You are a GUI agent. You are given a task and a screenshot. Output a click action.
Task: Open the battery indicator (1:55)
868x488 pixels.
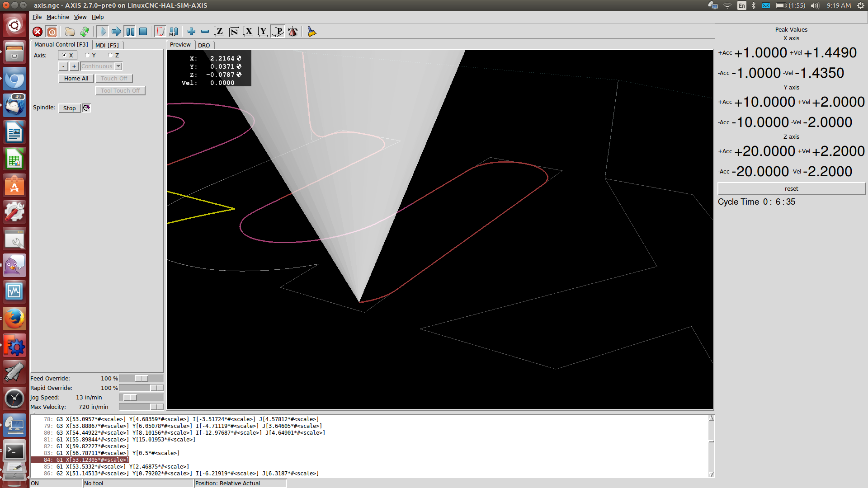coord(791,5)
